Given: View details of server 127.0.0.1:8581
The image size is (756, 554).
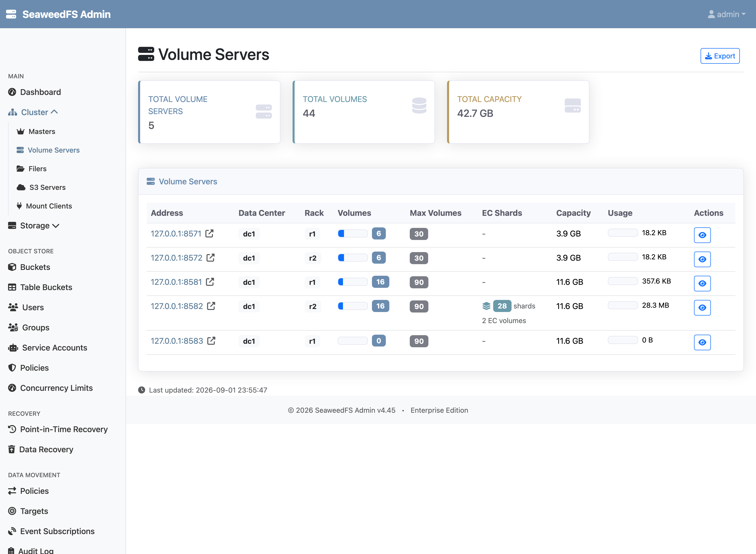Looking at the screenshot, I should 702,283.
